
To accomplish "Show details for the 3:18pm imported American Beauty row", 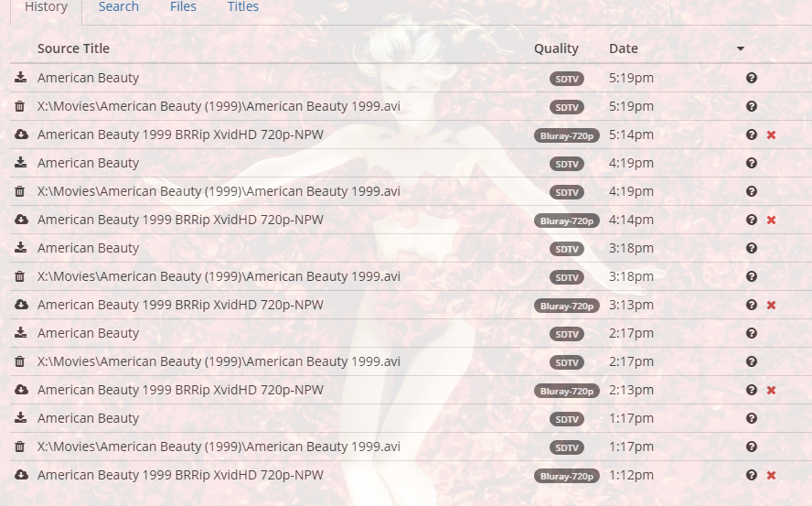I will click(x=752, y=248).
